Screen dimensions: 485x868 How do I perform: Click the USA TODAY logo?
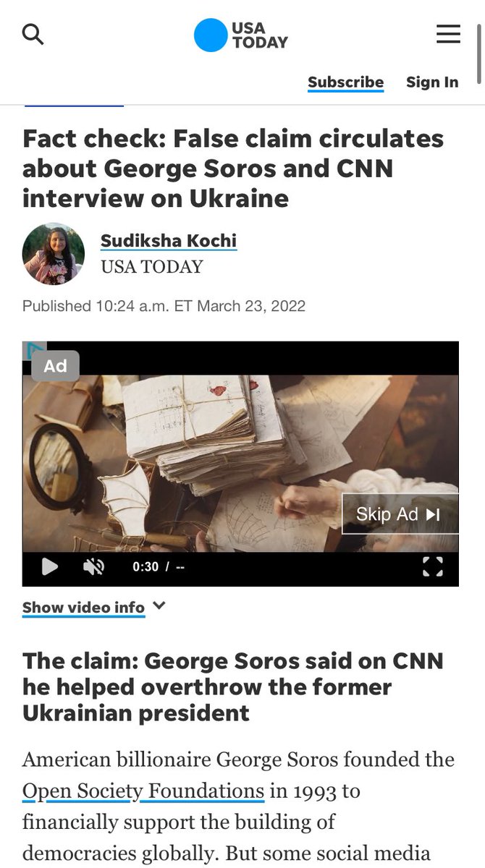click(241, 35)
